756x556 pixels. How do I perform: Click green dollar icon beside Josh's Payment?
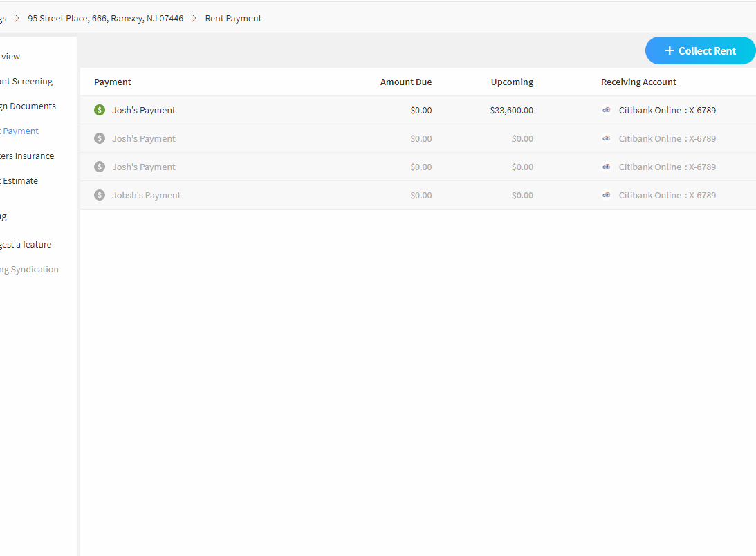pyautogui.click(x=100, y=110)
